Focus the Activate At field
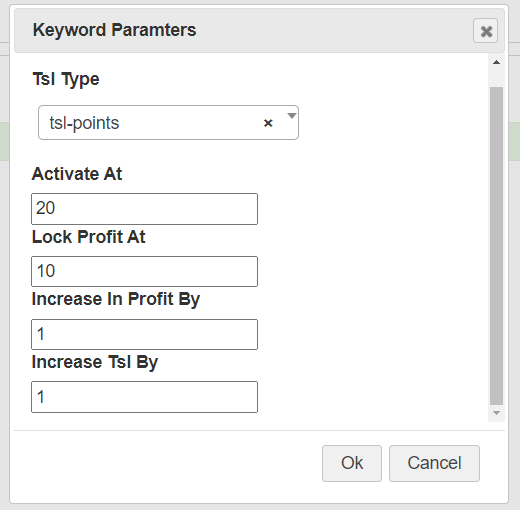 coord(144,209)
